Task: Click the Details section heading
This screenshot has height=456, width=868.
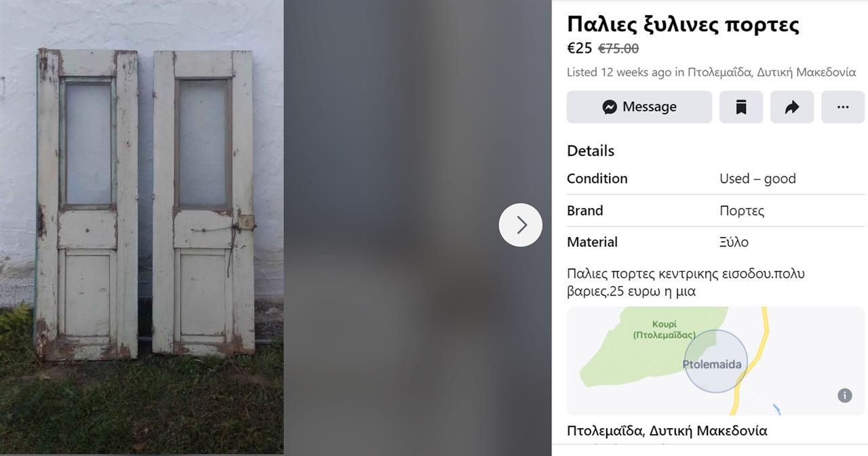Action: click(591, 151)
